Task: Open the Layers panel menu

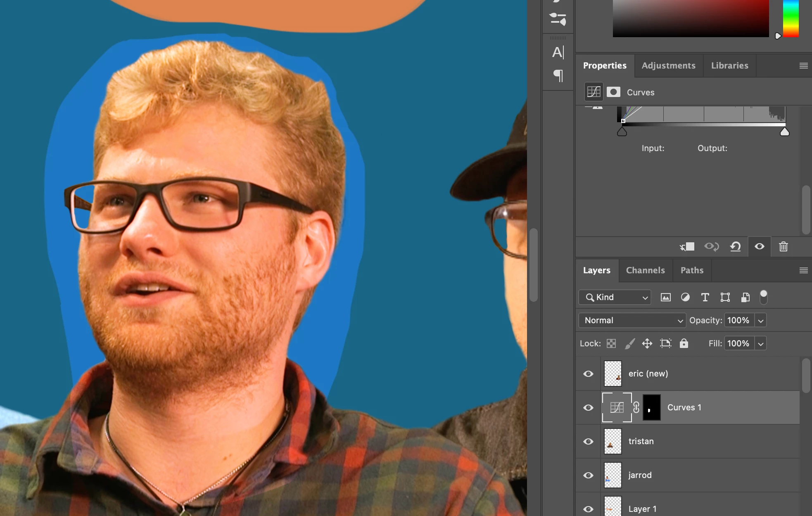Action: click(803, 270)
